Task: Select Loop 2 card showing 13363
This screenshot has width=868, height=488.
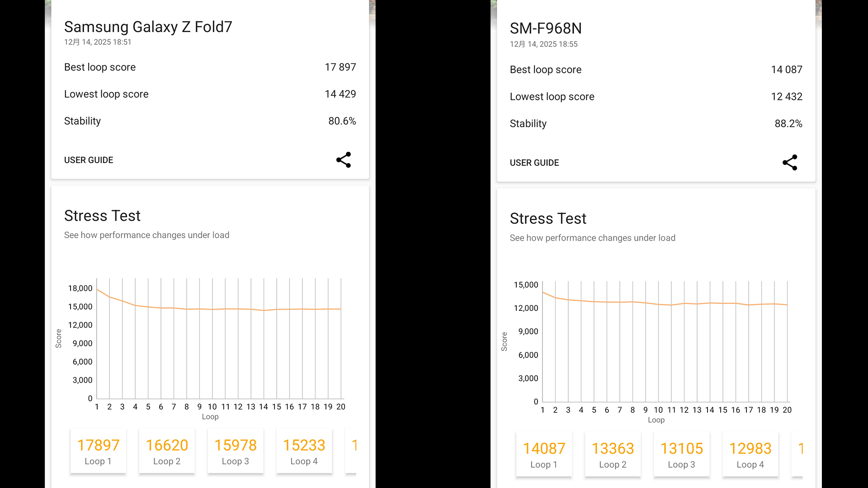Action: (x=613, y=454)
